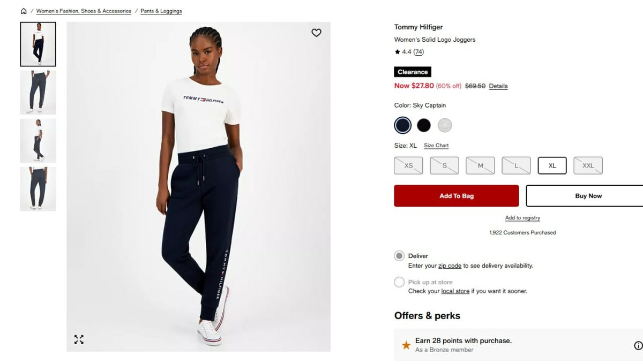
Task: Open Women's Fashion, Shoes & Accessories breadcrumb
Action: (84, 11)
